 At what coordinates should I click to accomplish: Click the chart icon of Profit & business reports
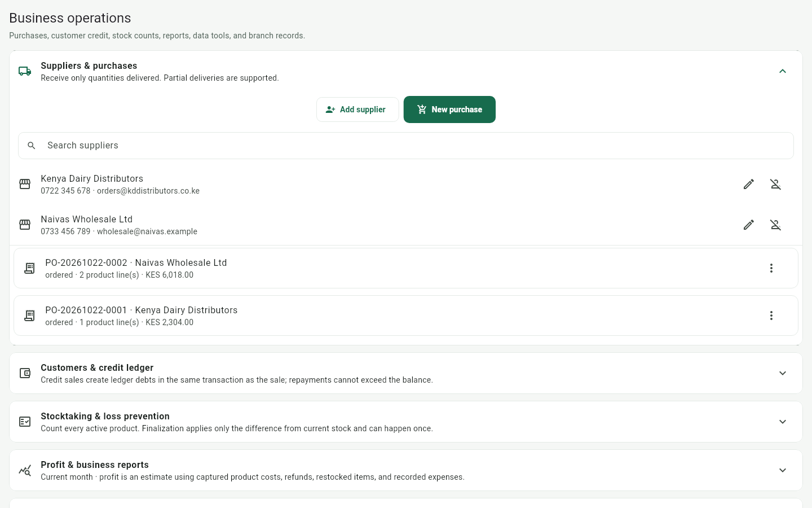(25, 470)
